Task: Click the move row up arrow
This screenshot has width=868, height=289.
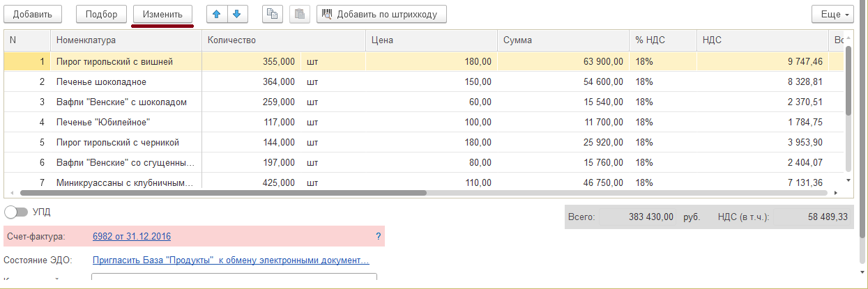Action: [x=218, y=14]
